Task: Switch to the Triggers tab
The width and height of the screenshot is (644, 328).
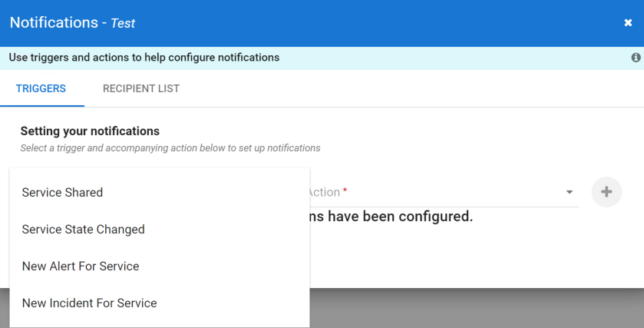Action: (41, 88)
